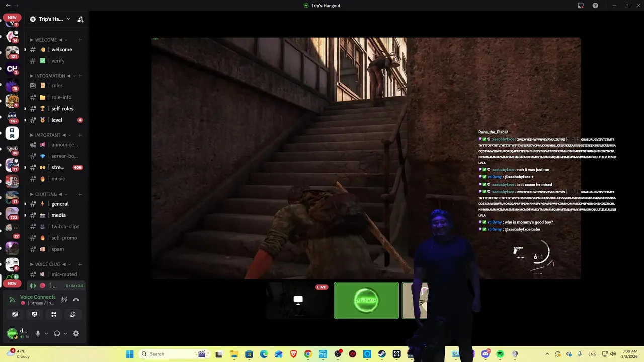This screenshot has width=644, height=362.
Task: Open the stre... channel with 408 badge
Action: [56, 167]
